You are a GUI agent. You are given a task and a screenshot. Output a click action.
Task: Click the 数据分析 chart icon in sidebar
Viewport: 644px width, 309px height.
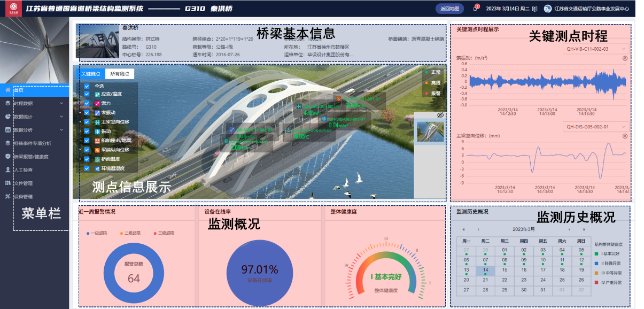7,130
